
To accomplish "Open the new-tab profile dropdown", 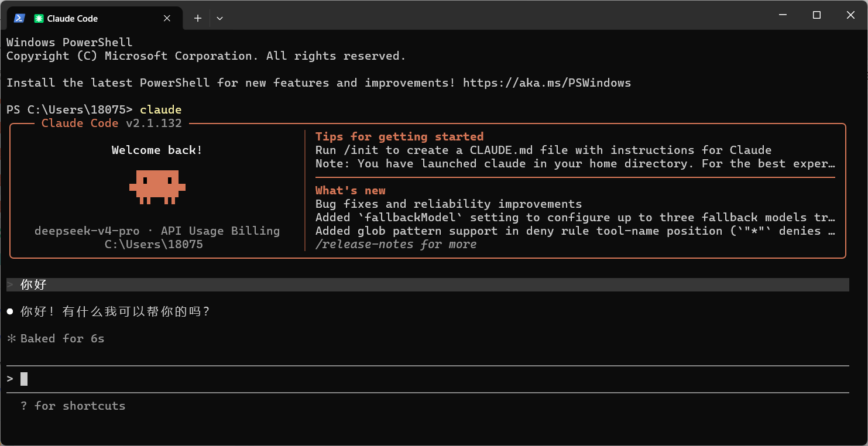I will click(219, 18).
